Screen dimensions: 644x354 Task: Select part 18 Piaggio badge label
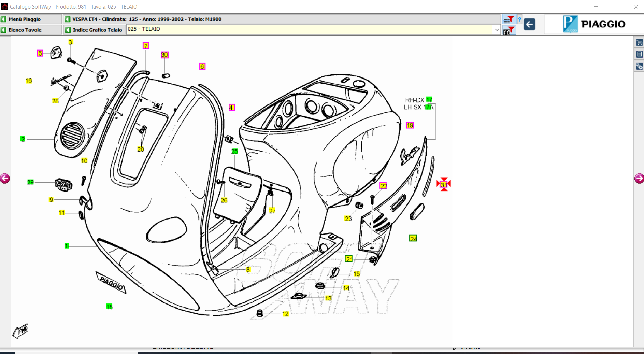tap(109, 307)
